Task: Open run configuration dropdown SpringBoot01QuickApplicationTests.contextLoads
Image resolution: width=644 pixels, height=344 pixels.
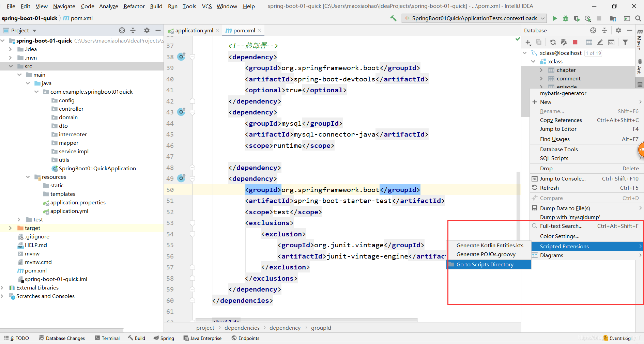Action: 474,18
